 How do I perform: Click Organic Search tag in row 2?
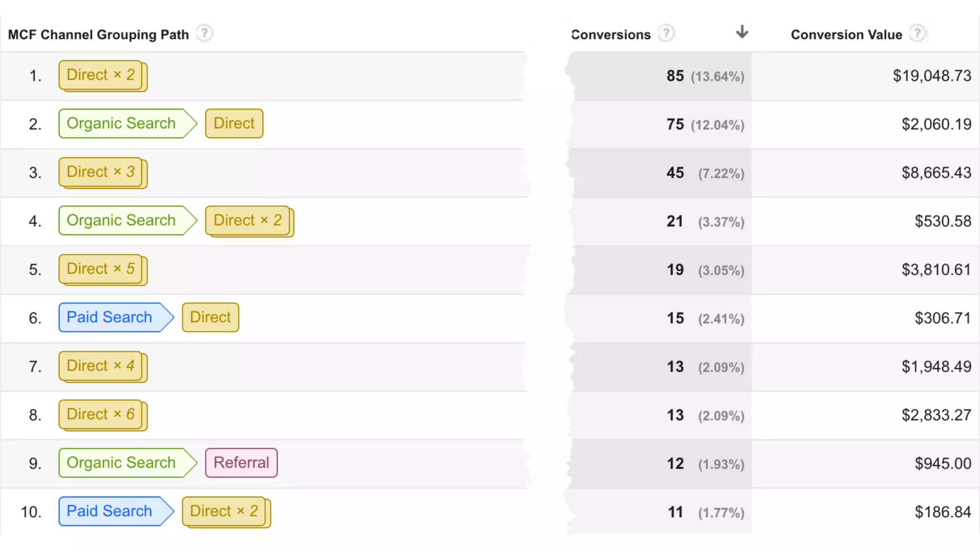122,123
